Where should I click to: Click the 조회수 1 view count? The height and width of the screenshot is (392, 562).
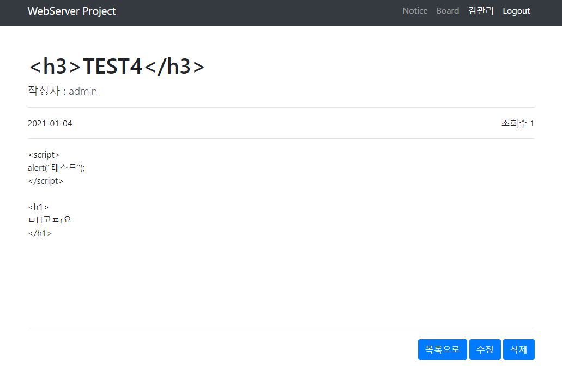(517, 123)
